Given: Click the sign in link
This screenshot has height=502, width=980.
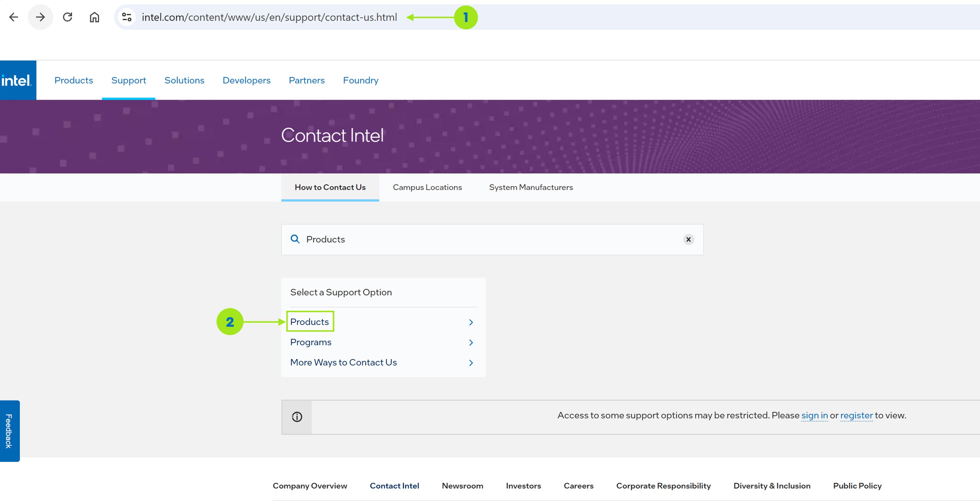Looking at the screenshot, I should 815,415.
